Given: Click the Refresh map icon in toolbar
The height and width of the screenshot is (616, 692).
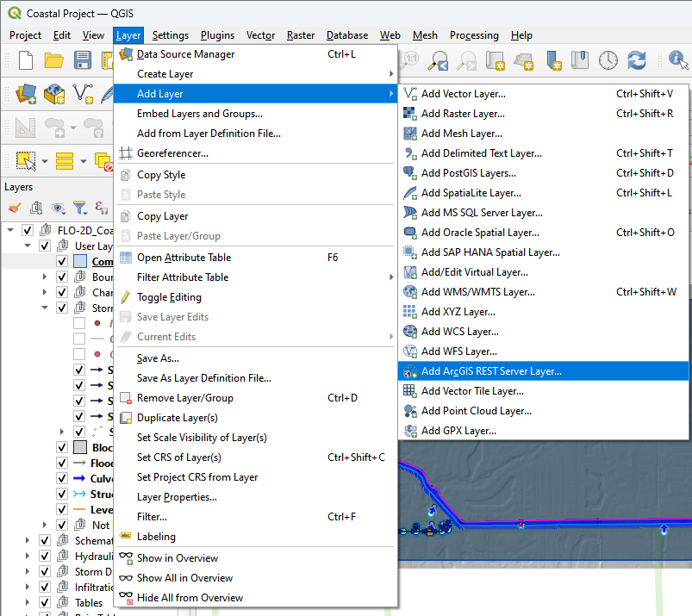Looking at the screenshot, I should tap(637, 60).
